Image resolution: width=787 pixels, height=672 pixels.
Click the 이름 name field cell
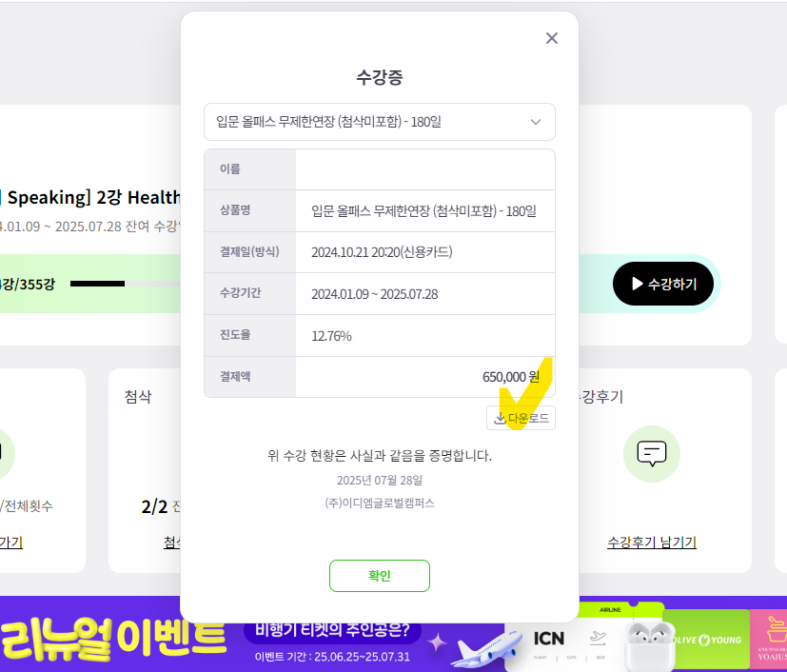(x=425, y=169)
